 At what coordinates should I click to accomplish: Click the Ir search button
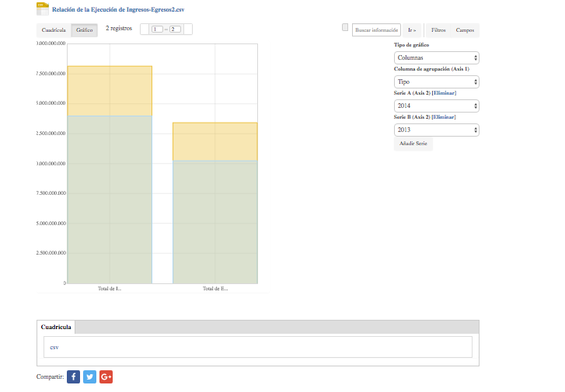(412, 30)
